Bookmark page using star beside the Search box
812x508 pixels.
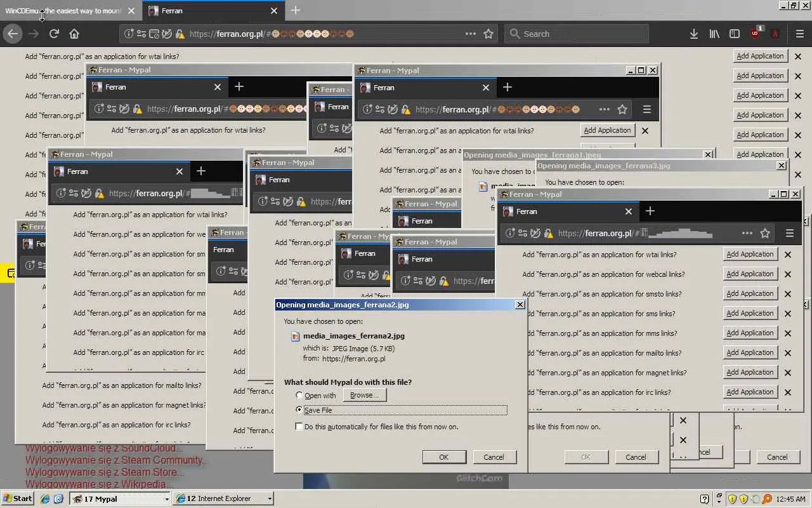(x=488, y=34)
